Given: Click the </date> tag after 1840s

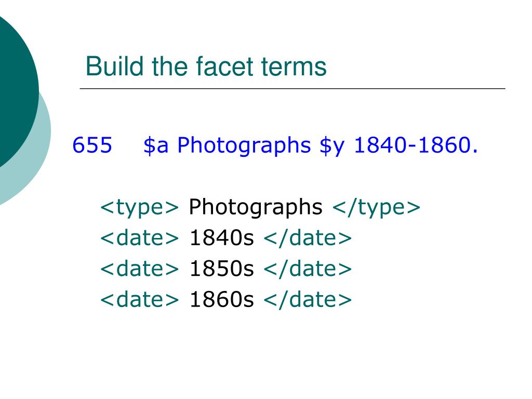Looking at the screenshot, I should [x=308, y=237].
